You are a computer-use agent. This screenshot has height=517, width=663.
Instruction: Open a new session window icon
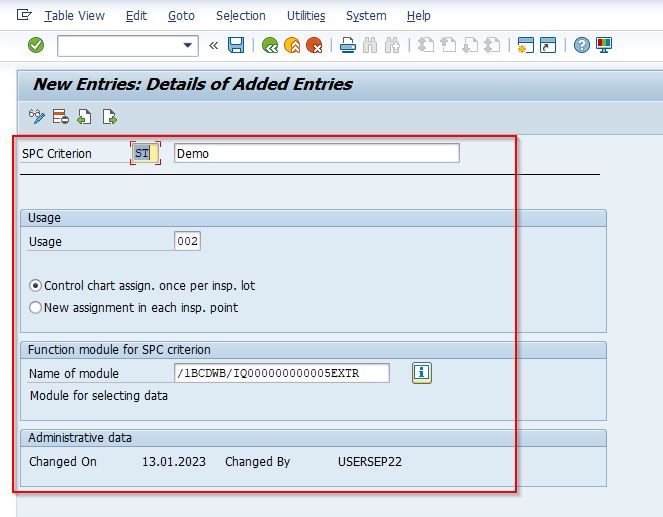[x=526, y=45]
